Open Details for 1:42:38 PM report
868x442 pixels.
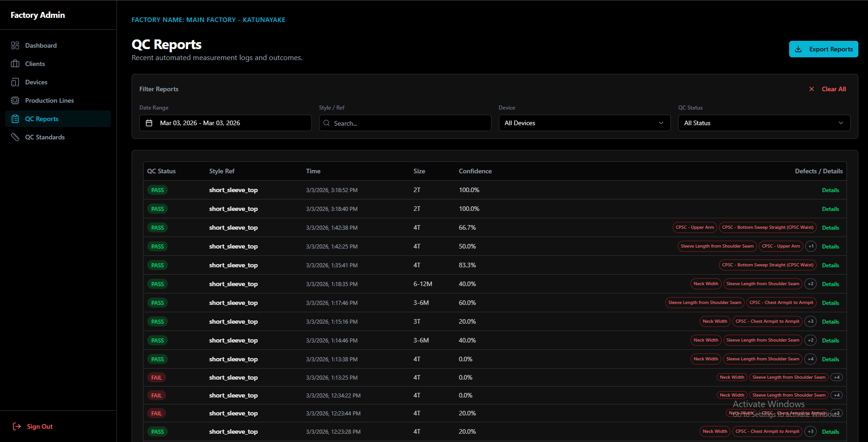coord(830,228)
